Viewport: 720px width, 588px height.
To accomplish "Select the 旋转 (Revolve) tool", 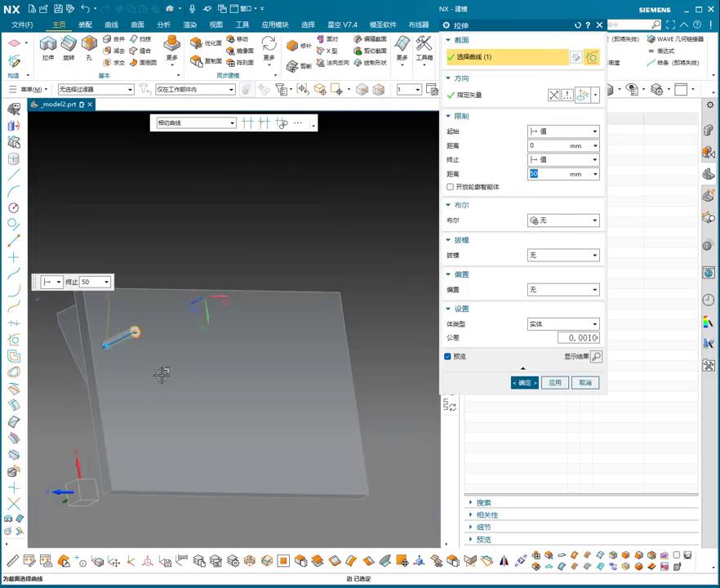I will [x=69, y=47].
